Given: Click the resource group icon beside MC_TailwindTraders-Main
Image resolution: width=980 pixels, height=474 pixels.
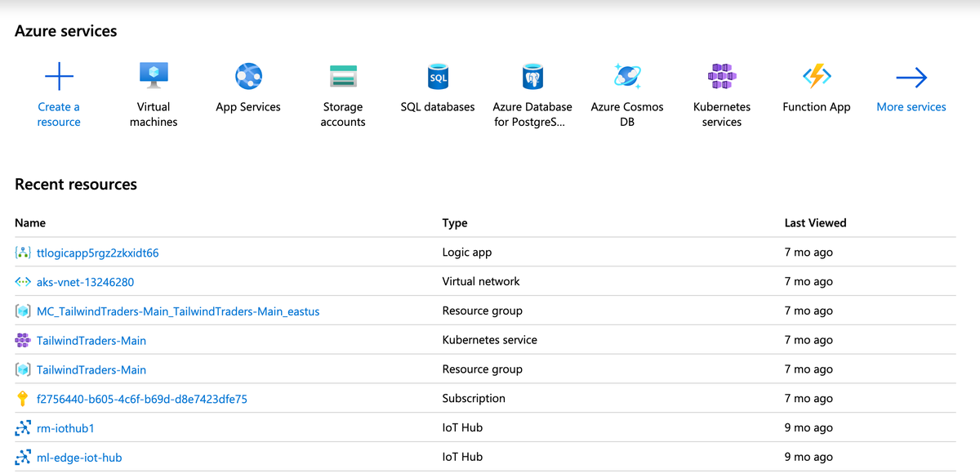Looking at the screenshot, I should 23,311.
